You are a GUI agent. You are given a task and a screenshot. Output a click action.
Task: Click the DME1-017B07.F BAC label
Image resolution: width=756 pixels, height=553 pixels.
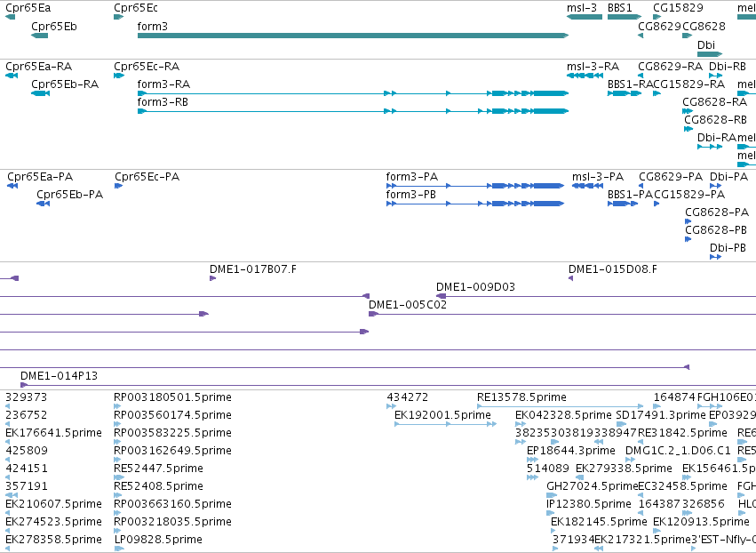click(253, 269)
